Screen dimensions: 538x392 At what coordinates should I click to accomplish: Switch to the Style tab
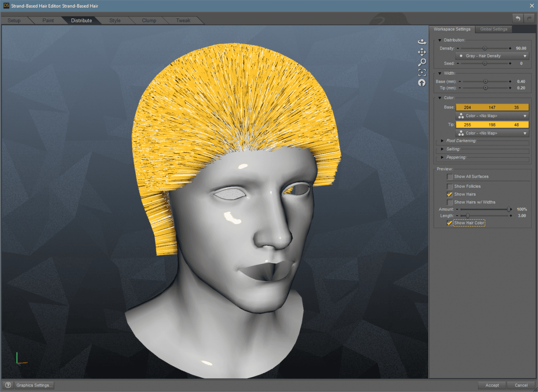(x=115, y=21)
